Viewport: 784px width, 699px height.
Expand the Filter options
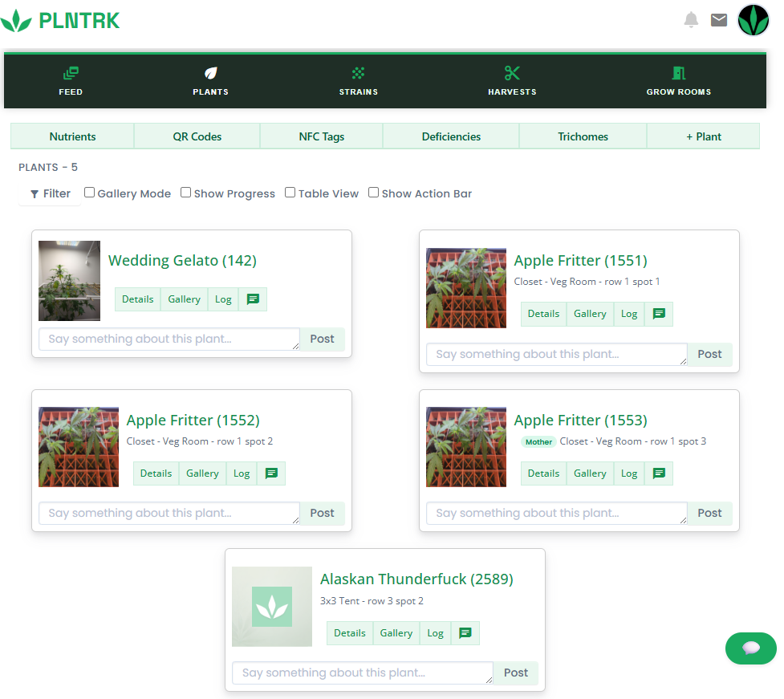51,193
